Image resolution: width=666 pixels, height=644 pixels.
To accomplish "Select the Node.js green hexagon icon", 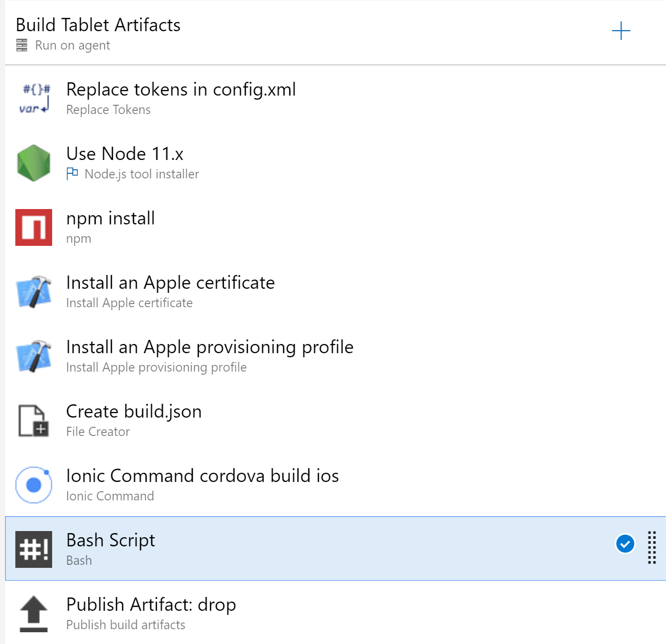I will 33,163.
